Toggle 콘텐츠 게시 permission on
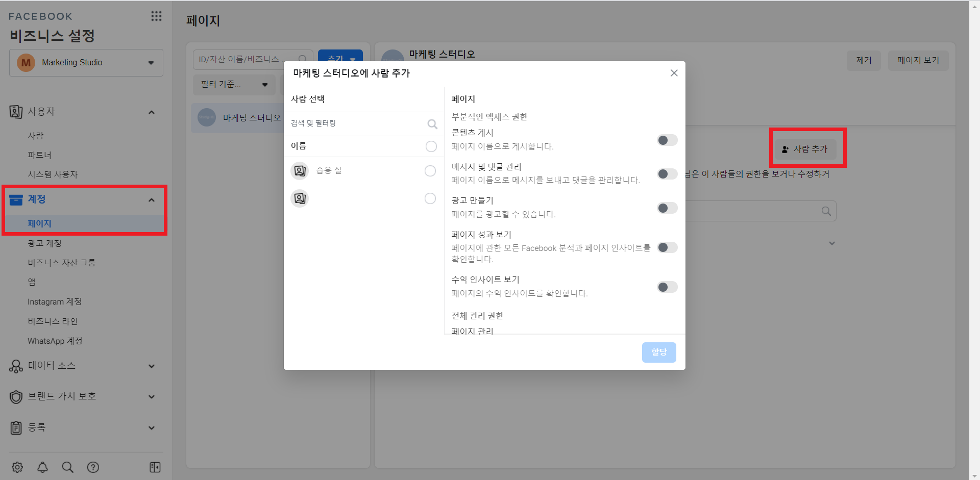The width and height of the screenshot is (980, 480). (667, 140)
